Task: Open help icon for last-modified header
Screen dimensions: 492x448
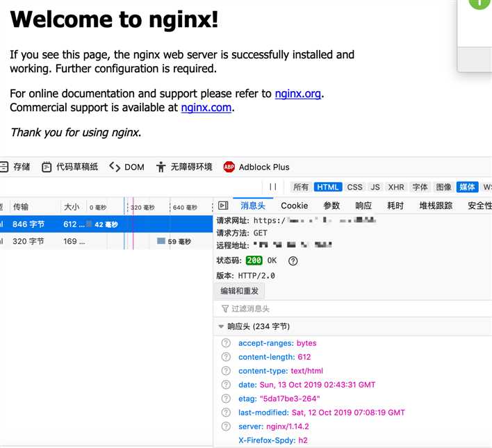Action: click(226, 413)
